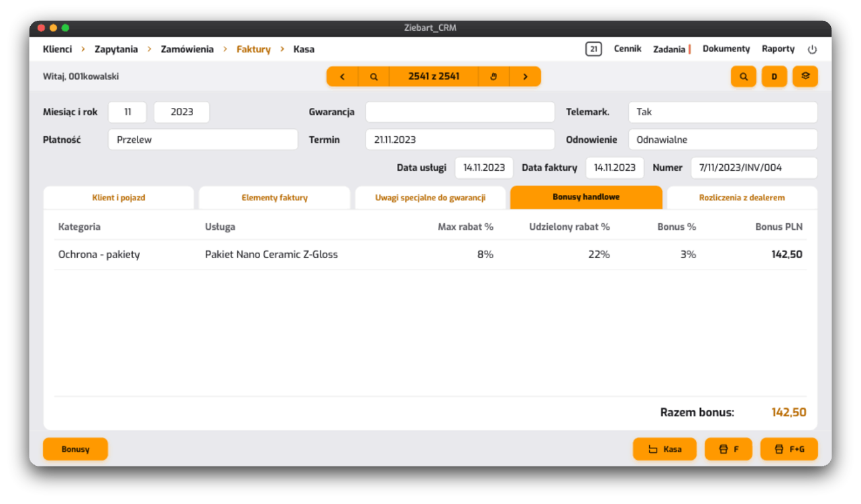Click the Kasa button at bottom
861x504 pixels.
point(665,449)
